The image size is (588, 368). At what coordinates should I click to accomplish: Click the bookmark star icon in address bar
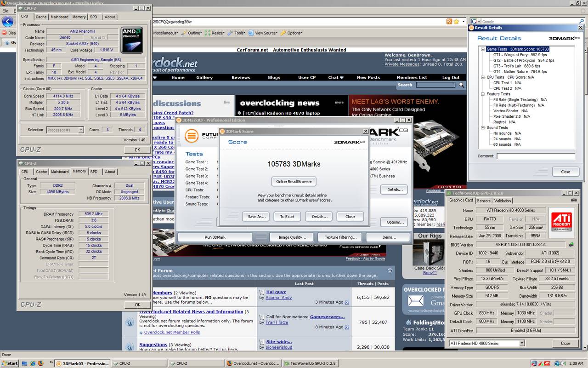click(456, 22)
